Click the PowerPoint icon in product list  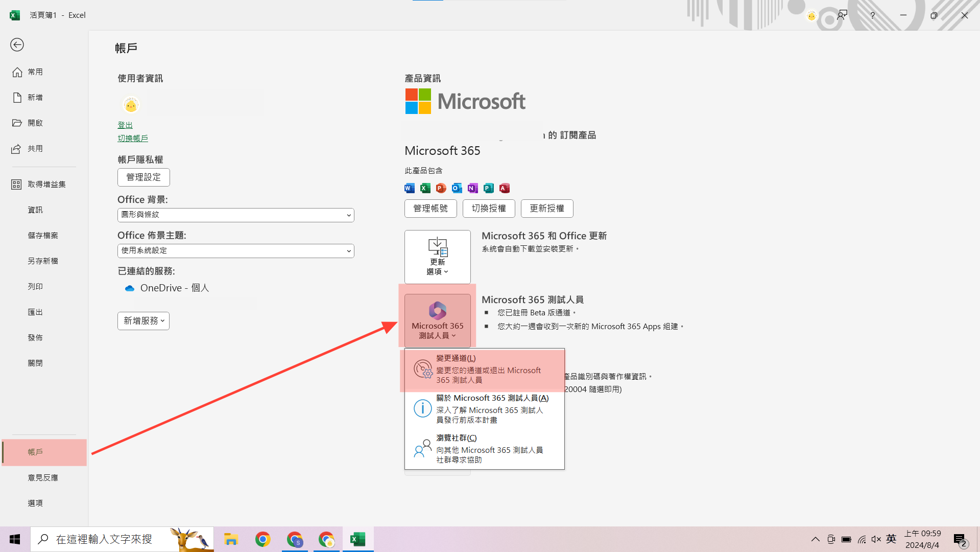coord(441,188)
